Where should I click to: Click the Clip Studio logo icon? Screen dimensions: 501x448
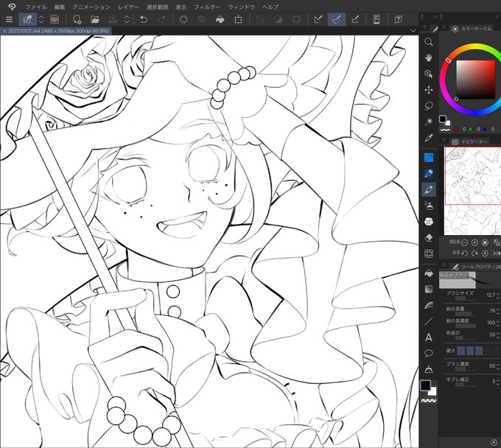point(12,7)
